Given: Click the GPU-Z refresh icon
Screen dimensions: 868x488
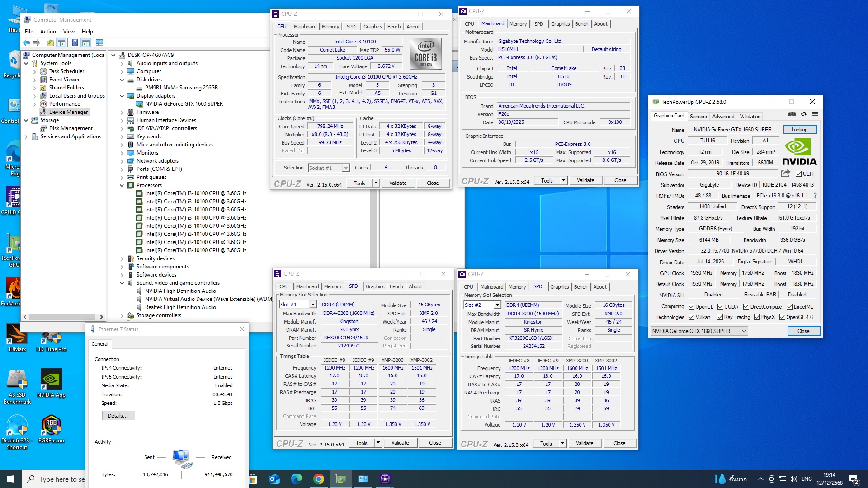Looking at the screenshot, I should [x=803, y=114].
